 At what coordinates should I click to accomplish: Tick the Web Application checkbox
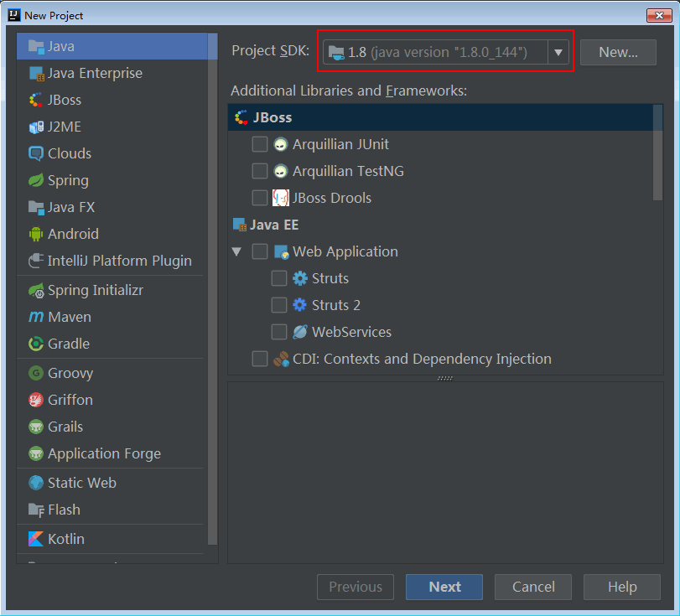(x=260, y=252)
